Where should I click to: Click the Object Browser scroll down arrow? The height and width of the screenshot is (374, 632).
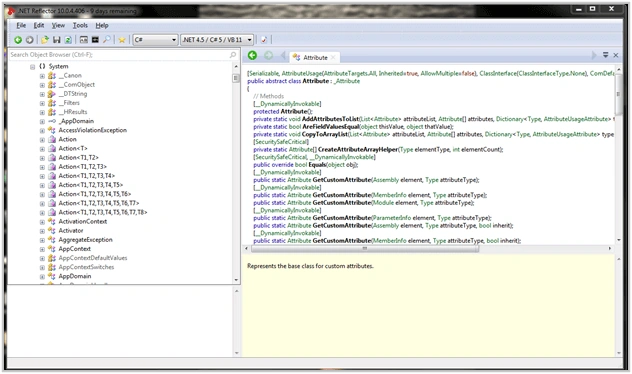[x=236, y=280]
